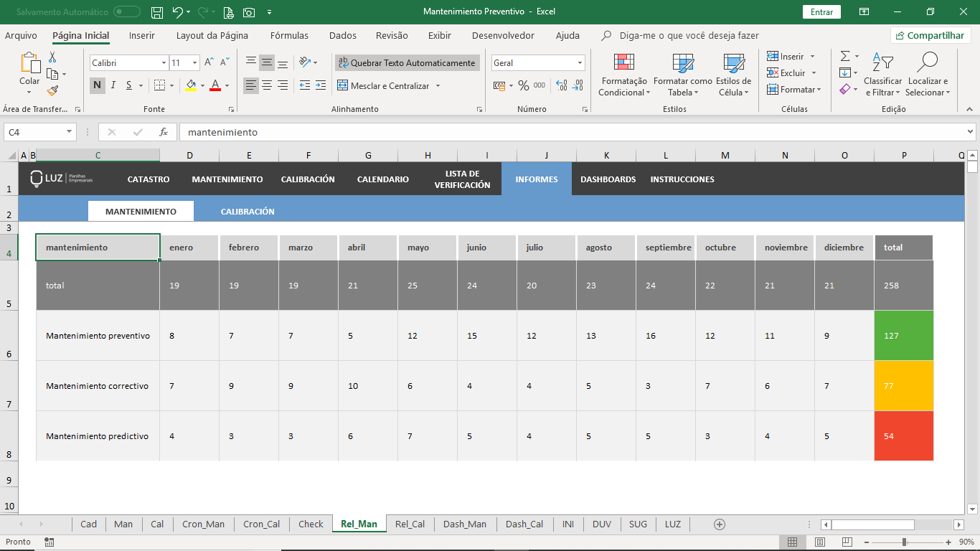Click the Align Right icon
Screen dimensions: 980x551
coord(283,85)
